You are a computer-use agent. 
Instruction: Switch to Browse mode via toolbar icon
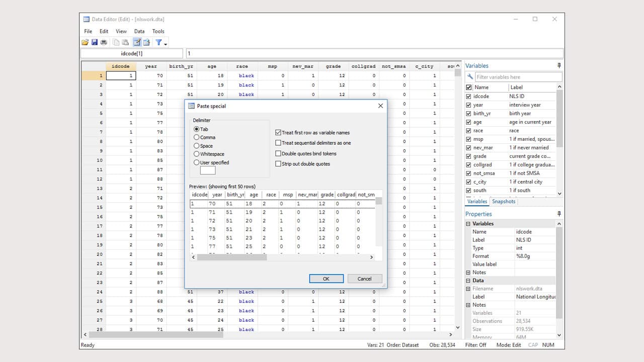pos(145,42)
